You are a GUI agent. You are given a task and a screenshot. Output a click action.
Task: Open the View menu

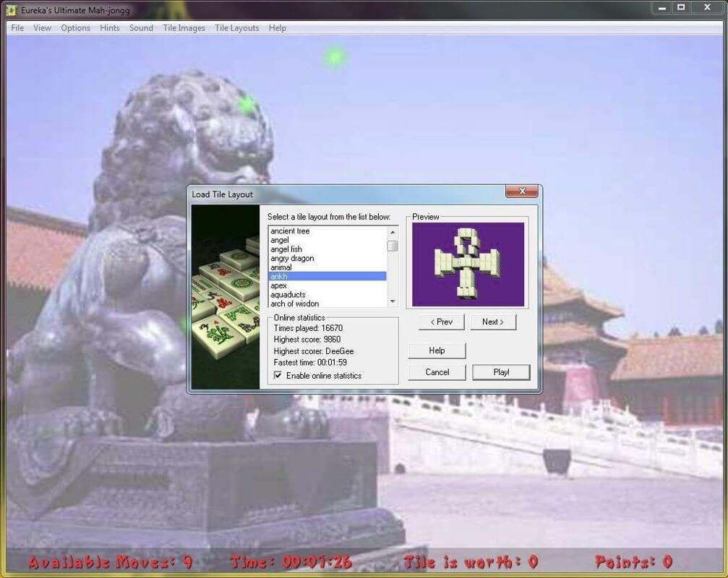pyautogui.click(x=42, y=28)
